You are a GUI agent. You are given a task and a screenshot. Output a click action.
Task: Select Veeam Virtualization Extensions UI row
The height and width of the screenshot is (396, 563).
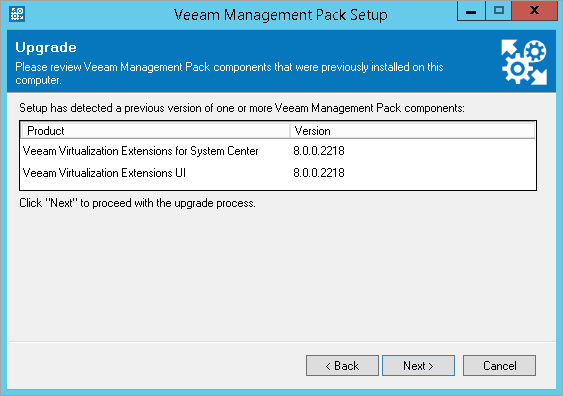tap(278, 173)
